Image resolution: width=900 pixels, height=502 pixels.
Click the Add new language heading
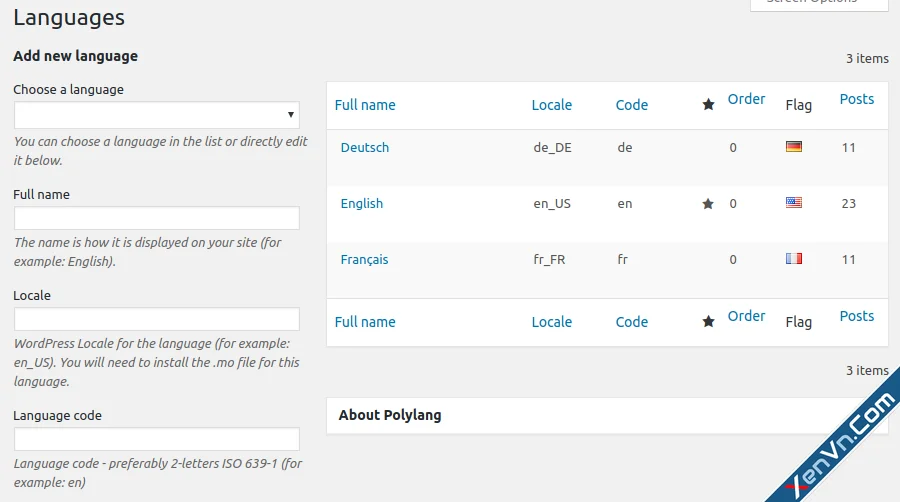[x=76, y=56]
